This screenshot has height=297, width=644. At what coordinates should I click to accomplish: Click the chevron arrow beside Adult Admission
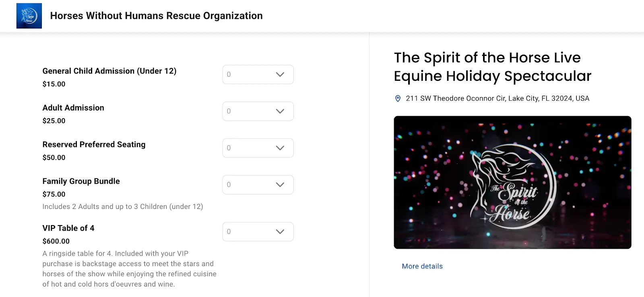click(x=280, y=111)
